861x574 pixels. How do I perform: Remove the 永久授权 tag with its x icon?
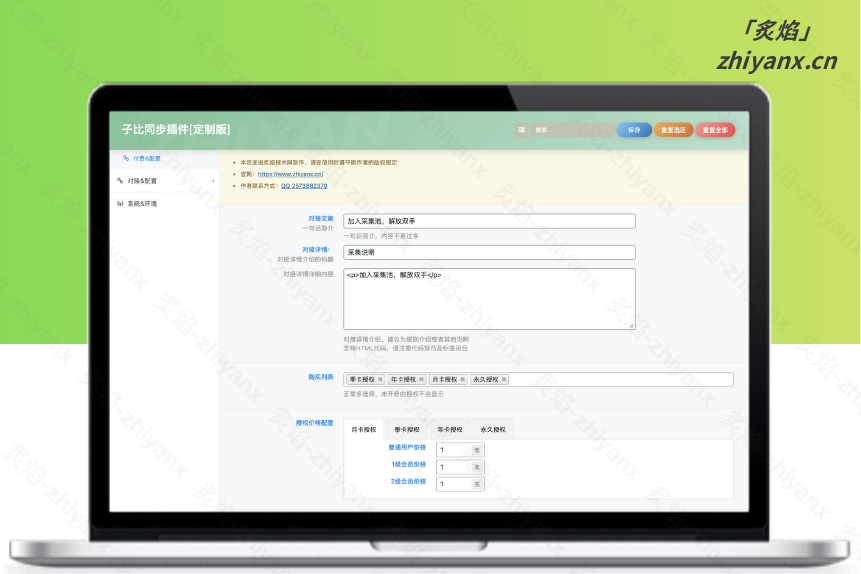point(504,380)
